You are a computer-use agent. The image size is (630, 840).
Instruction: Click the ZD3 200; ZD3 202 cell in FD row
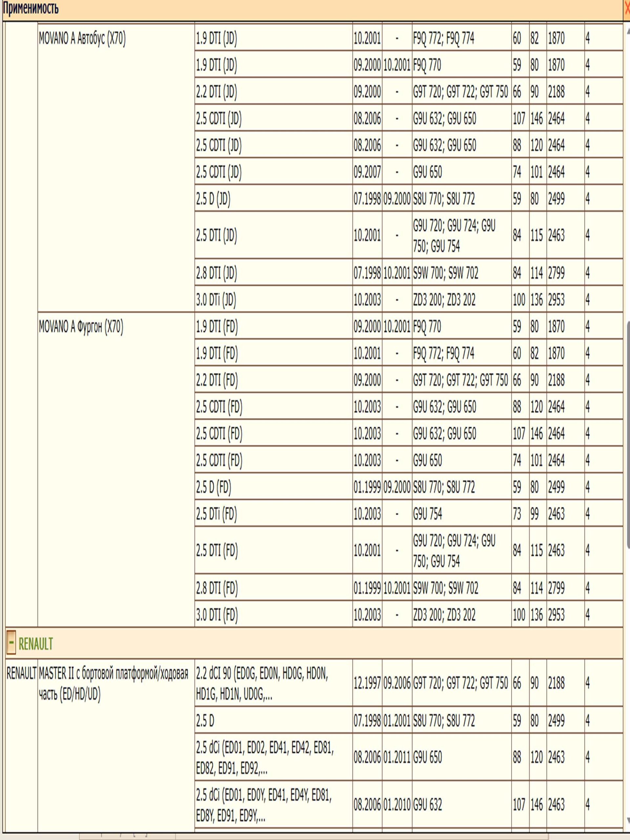click(444, 615)
